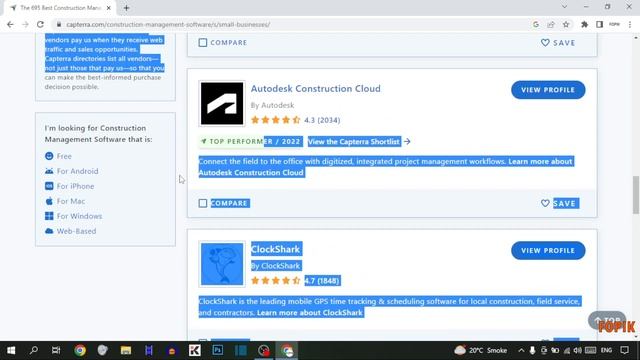
Task: Open the Chrome three-dot menu
Action: tap(630, 24)
